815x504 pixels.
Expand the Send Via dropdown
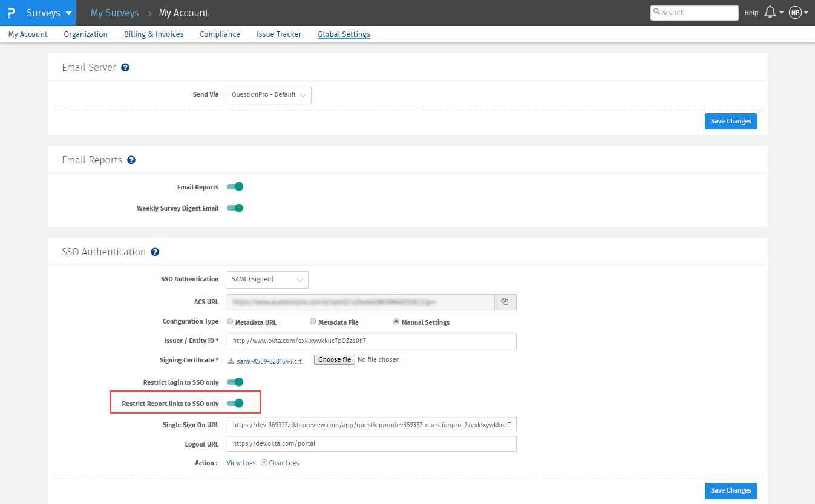pyautogui.click(x=269, y=95)
